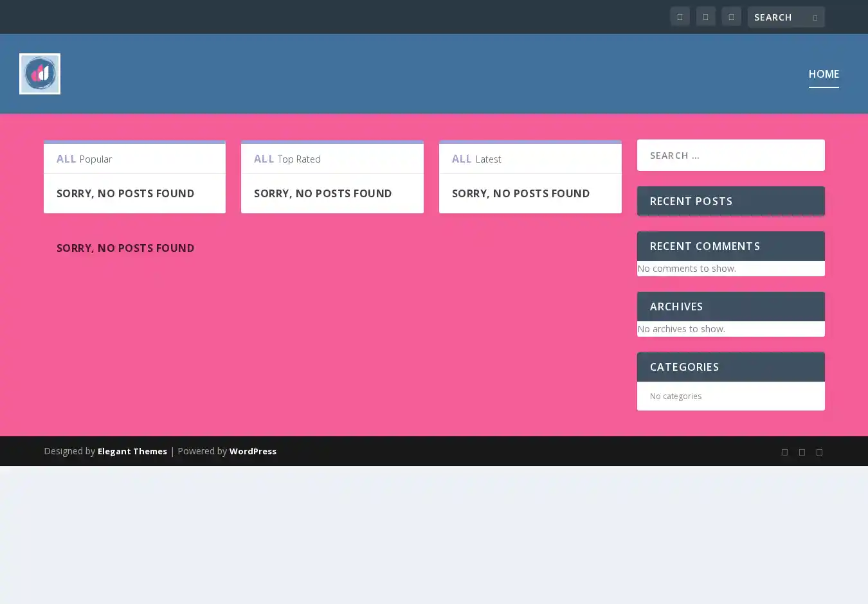
Task: Open the WordPress footer link
Action: tap(253, 452)
